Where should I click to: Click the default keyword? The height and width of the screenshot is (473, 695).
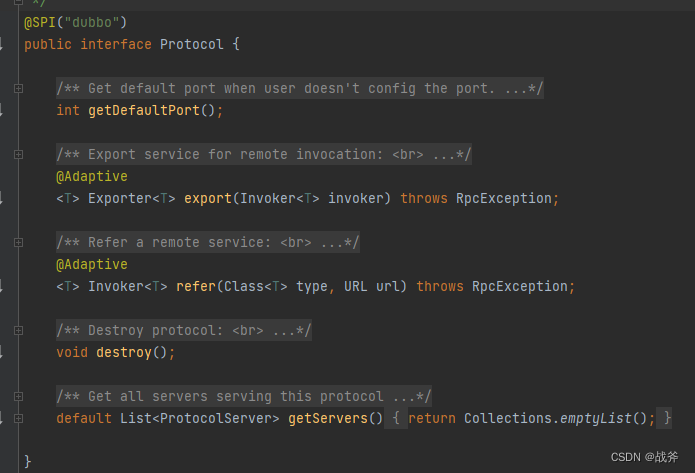[84, 418]
